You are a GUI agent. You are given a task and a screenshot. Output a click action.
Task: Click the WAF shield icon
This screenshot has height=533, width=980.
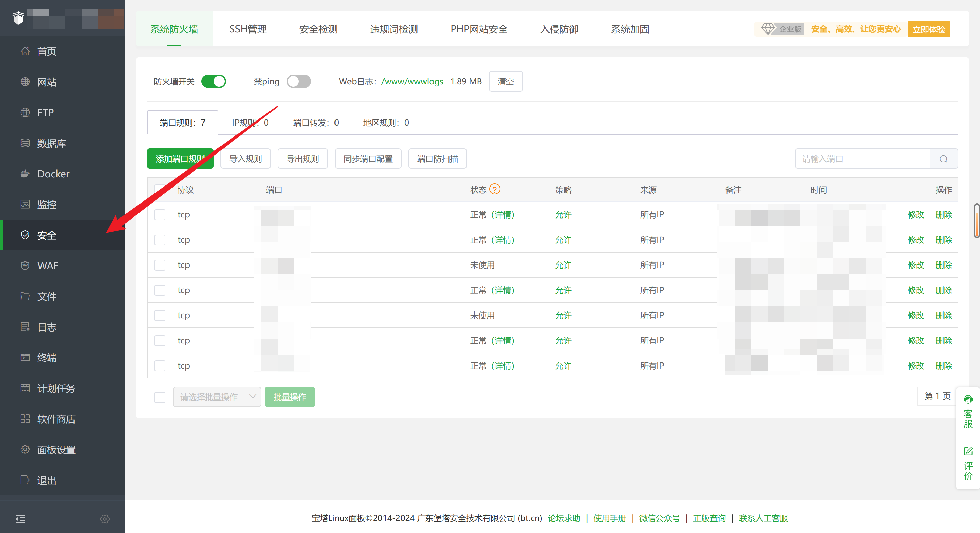(25, 265)
